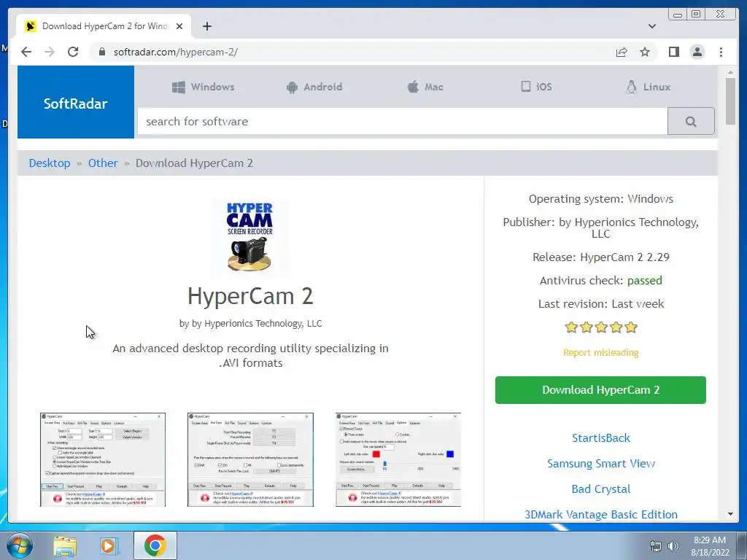Click the taskbar clock showing 8:29 AM

coord(710,546)
